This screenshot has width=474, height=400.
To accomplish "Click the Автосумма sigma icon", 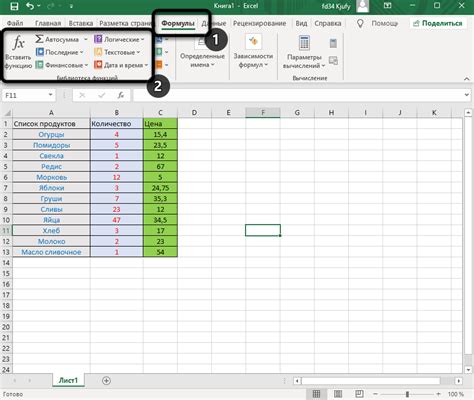I will click(39, 39).
